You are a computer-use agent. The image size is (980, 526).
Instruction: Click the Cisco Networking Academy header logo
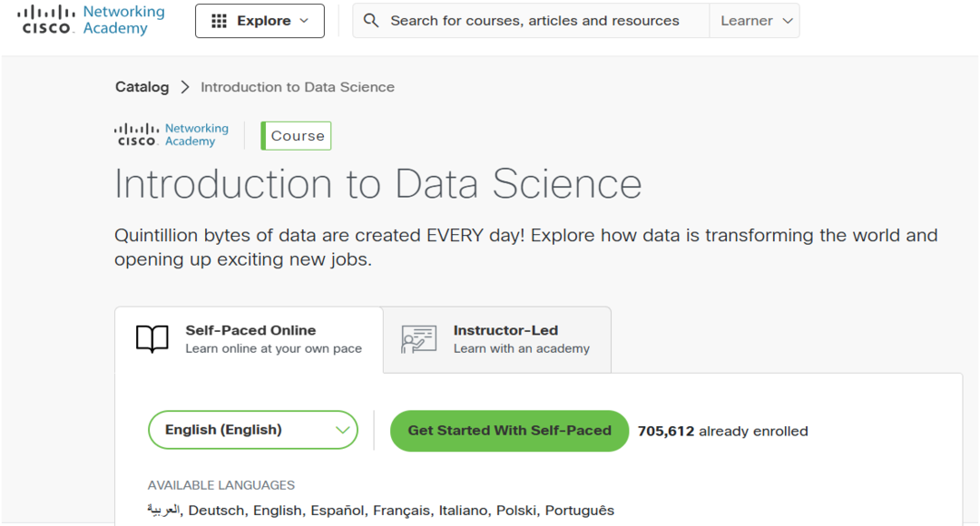pos(91,20)
